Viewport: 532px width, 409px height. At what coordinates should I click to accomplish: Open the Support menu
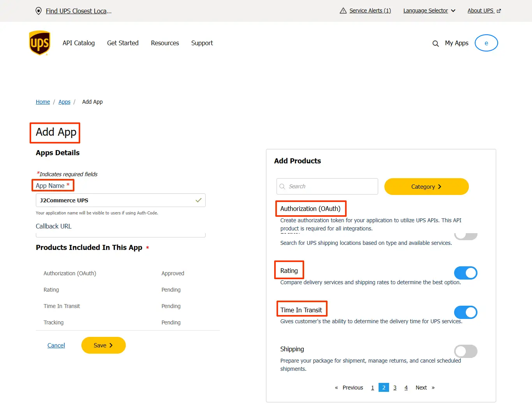(x=202, y=43)
